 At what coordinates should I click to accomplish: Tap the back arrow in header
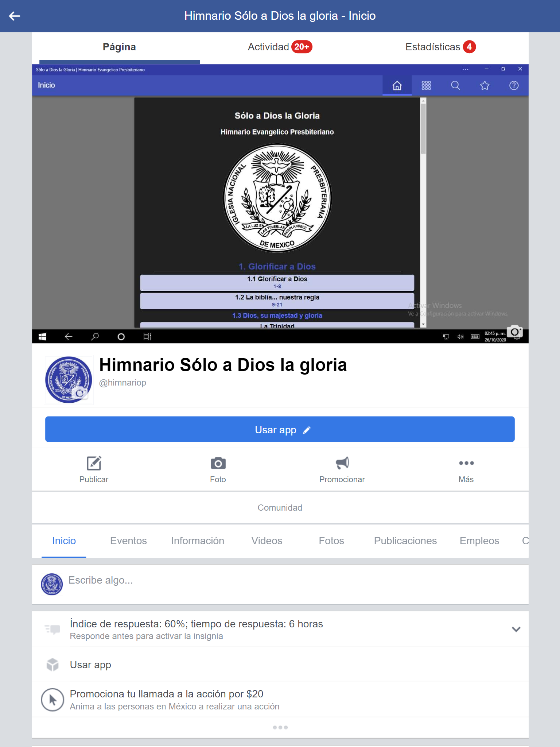pyautogui.click(x=15, y=16)
